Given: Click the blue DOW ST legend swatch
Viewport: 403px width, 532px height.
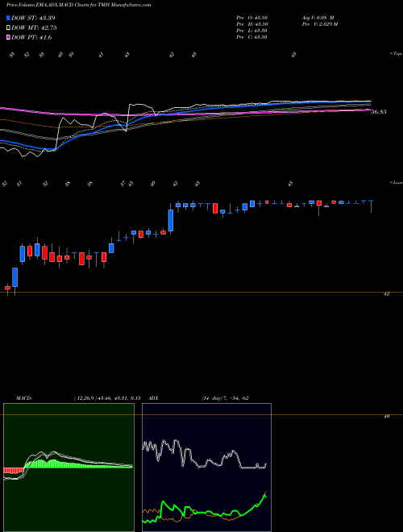Looking at the screenshot, I should point(9,18).
